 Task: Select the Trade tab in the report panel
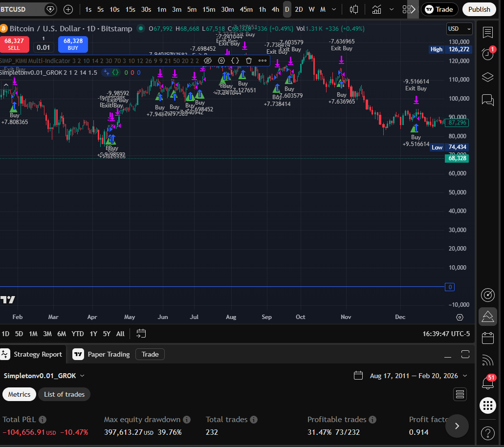(150, 354)
